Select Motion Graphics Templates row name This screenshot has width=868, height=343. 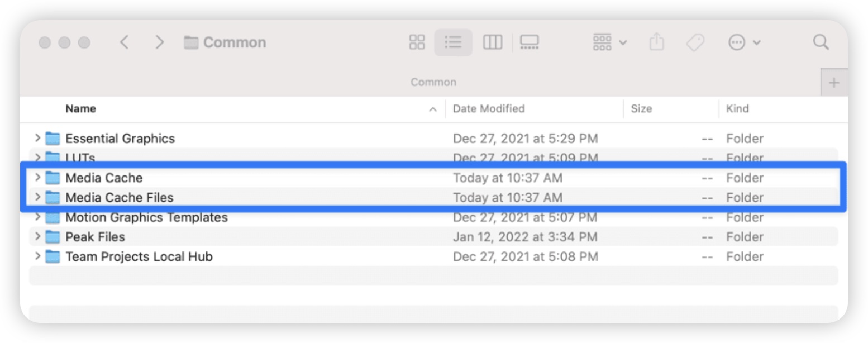[x=146, y=217]
